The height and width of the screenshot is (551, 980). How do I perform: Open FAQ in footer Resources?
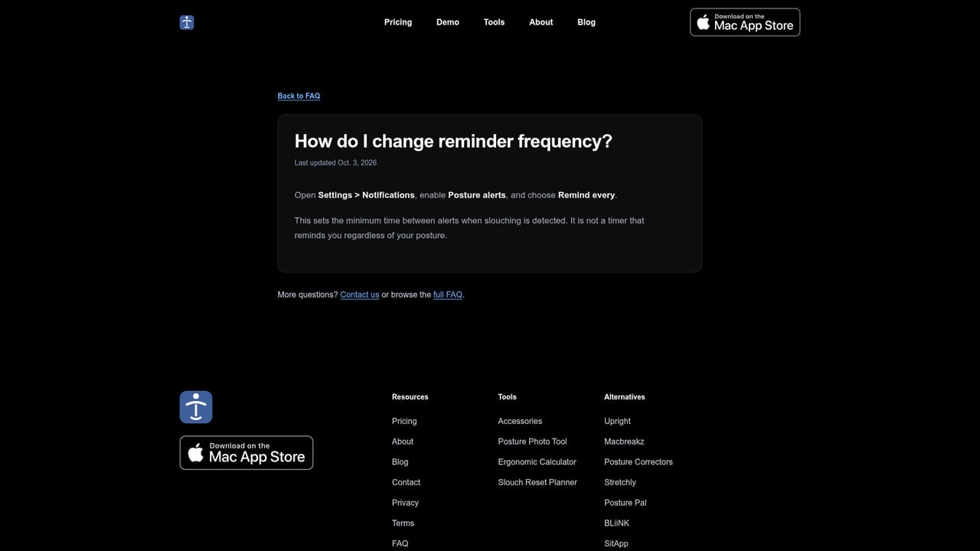pyautogui.click(x=400, y=543)
